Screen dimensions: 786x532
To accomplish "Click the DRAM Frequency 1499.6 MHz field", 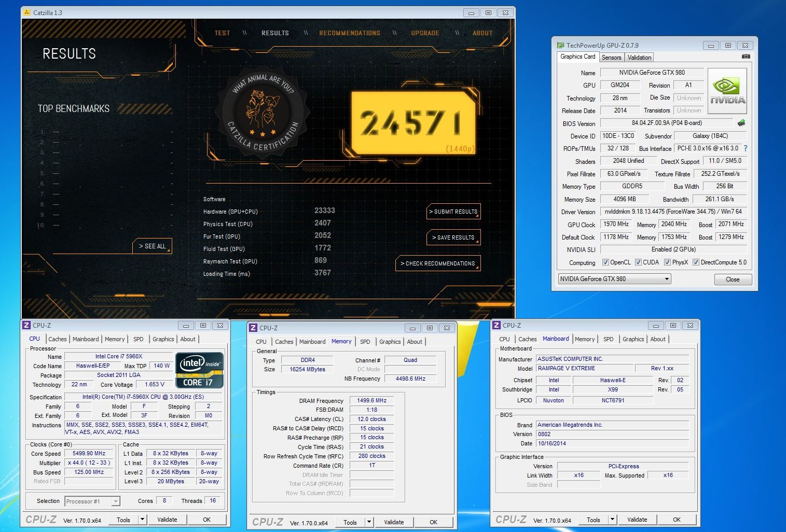I will pos(371,400).
